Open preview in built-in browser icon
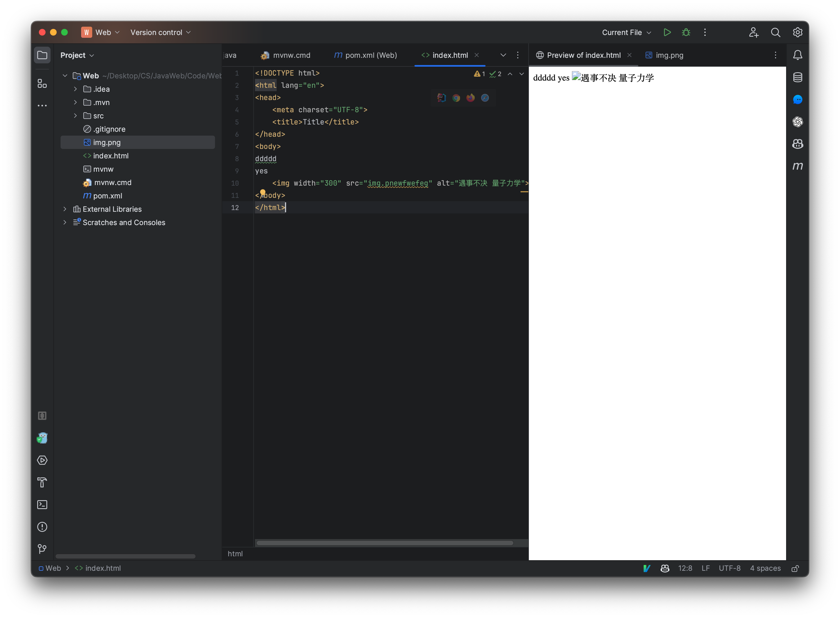840x618 pixels. coord(442,98)
